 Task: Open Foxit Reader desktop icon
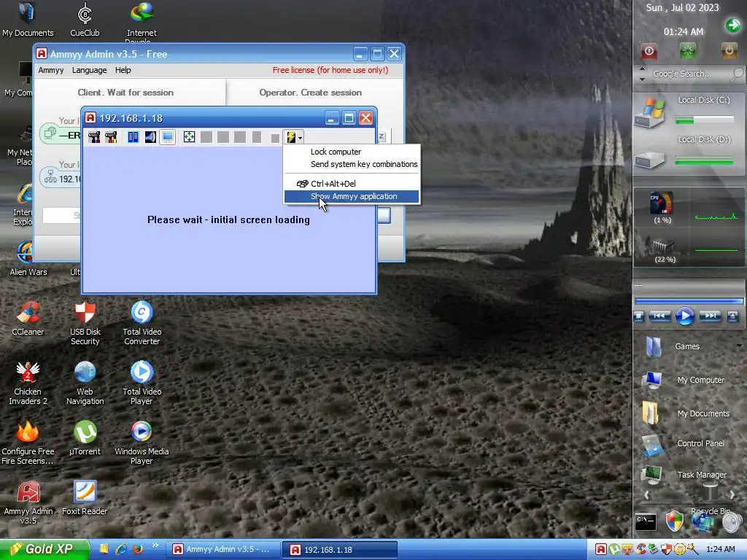click(85, 498)
